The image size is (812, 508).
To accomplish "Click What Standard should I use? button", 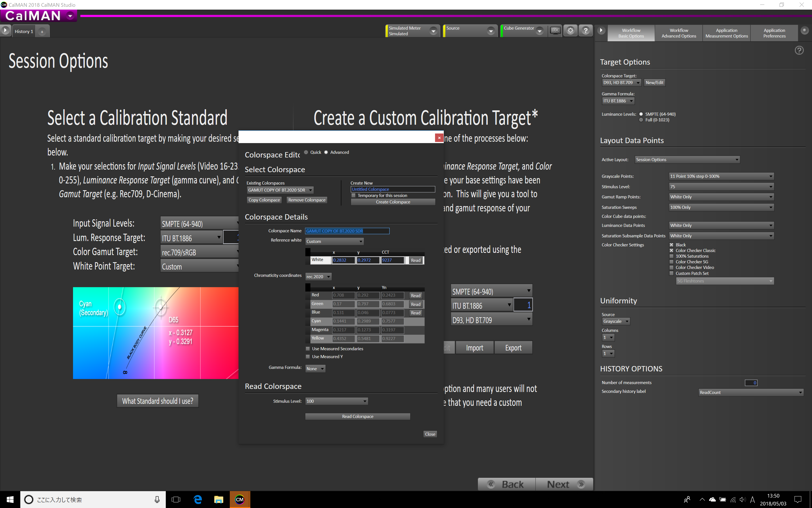I will 158,401.
